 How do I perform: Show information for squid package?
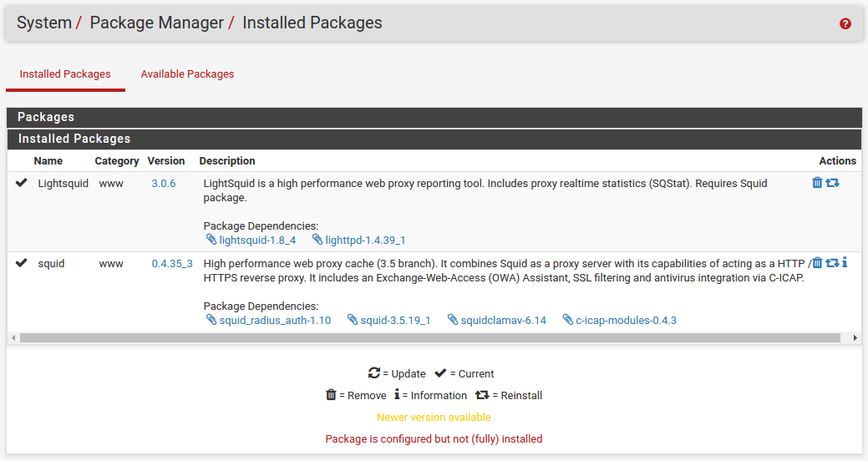pos(845,262)
